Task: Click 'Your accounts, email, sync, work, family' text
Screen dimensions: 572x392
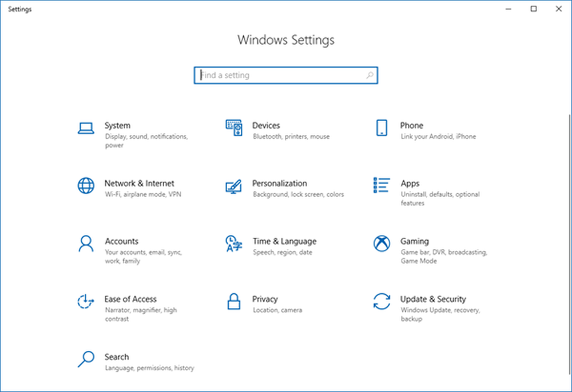Action: (144, 257)
